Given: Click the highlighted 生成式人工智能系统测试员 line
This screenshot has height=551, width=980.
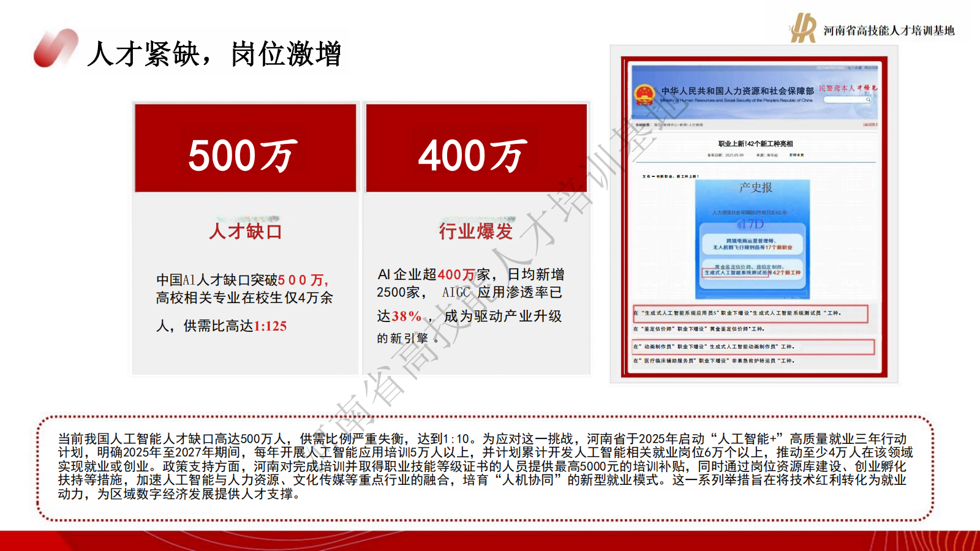Looking at the screenshot, I should 750,313.
